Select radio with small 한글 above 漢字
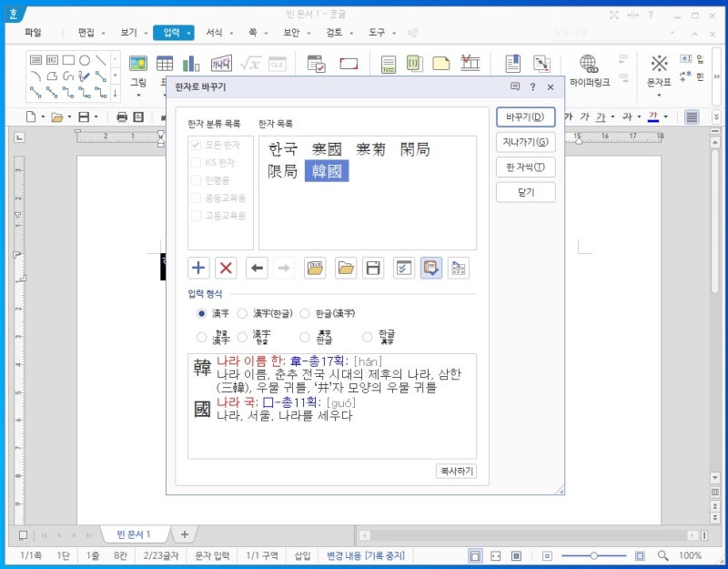 [201, 337]
